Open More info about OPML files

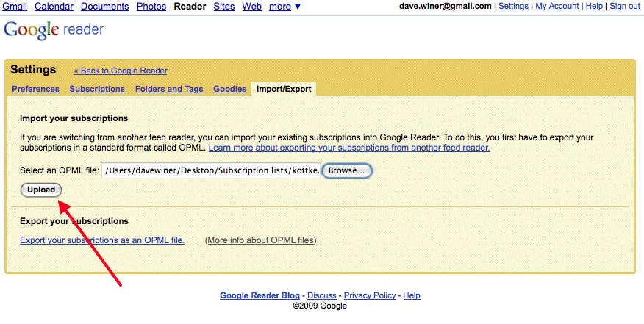pos(261,240)
